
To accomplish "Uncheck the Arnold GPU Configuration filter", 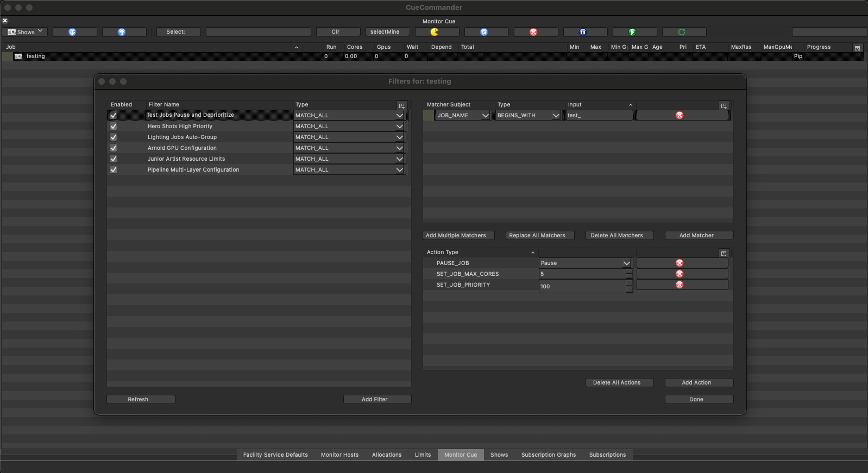I will tap(114, 148).
